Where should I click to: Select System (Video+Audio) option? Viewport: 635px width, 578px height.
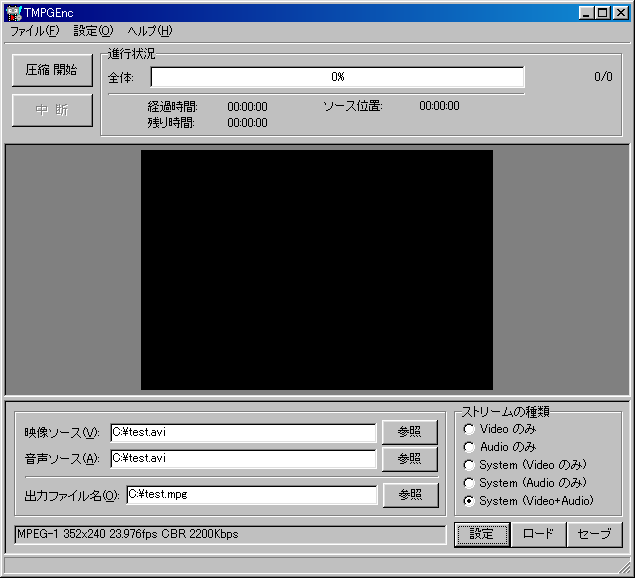[528, 501]
